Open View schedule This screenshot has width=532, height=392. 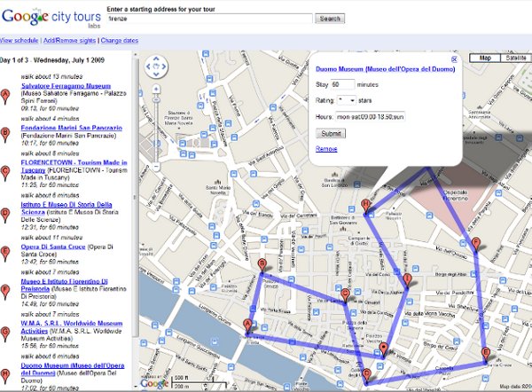[x=19, y=41]
